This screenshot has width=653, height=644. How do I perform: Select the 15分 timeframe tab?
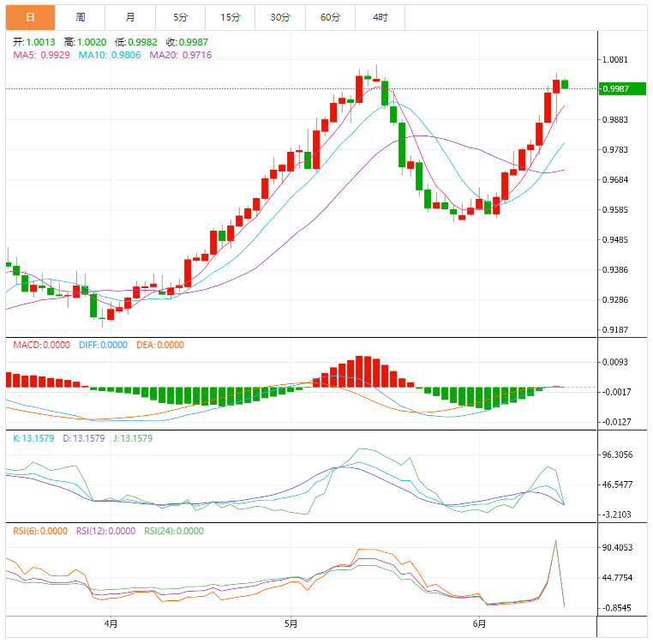click(230, 17)
